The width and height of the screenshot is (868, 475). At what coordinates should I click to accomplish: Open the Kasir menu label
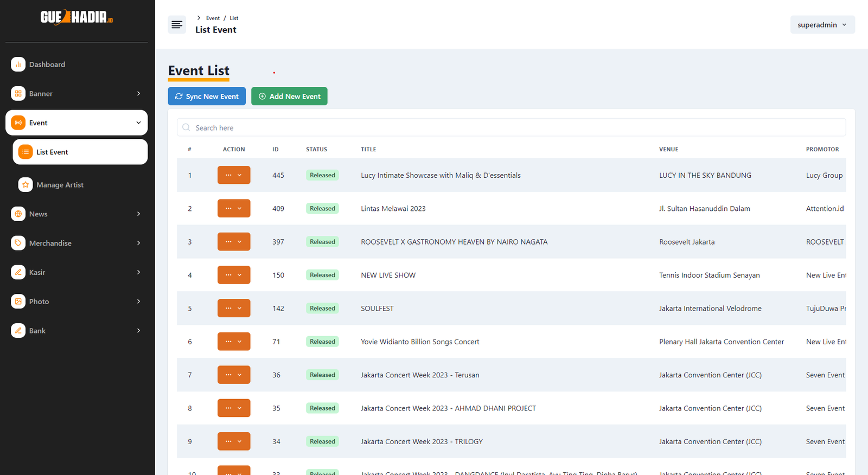coord(37,273)
